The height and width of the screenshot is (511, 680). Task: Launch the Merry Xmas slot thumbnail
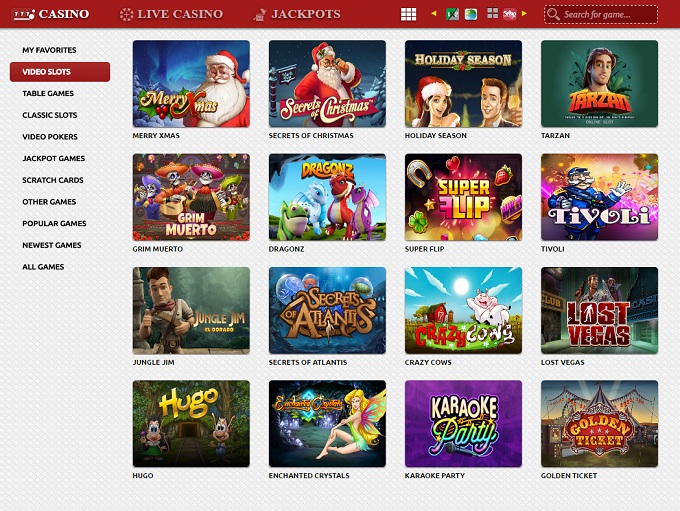191,84
